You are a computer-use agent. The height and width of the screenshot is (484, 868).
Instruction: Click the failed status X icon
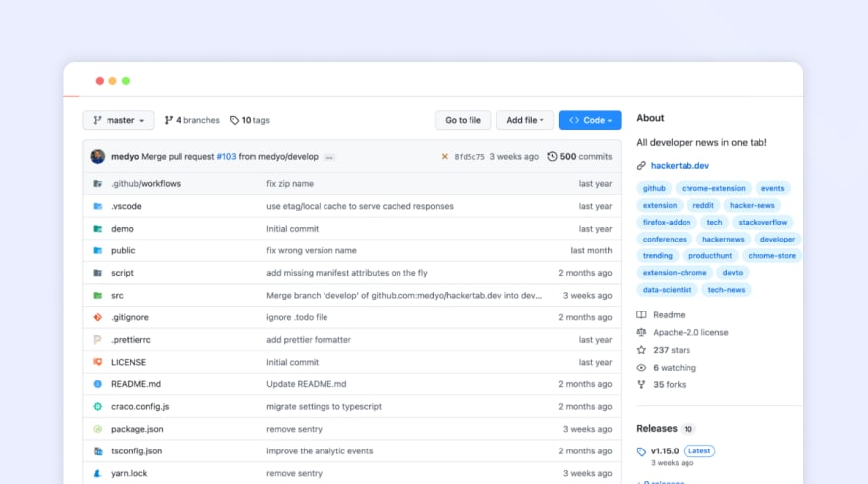click(x=444, y=157)
